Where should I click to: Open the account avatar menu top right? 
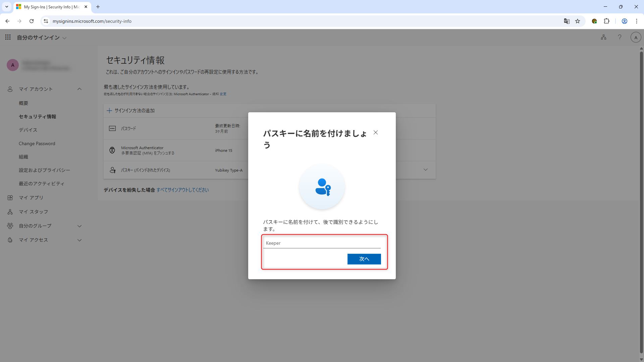[x=636, y=38]
